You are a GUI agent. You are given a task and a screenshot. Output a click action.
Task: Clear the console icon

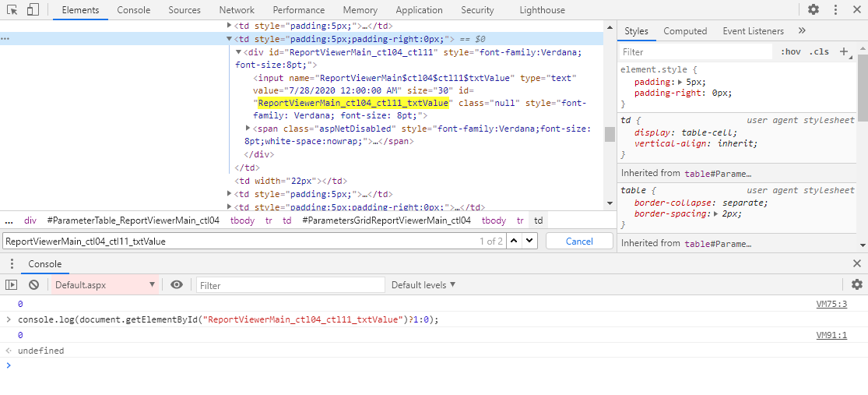point(33,284)
